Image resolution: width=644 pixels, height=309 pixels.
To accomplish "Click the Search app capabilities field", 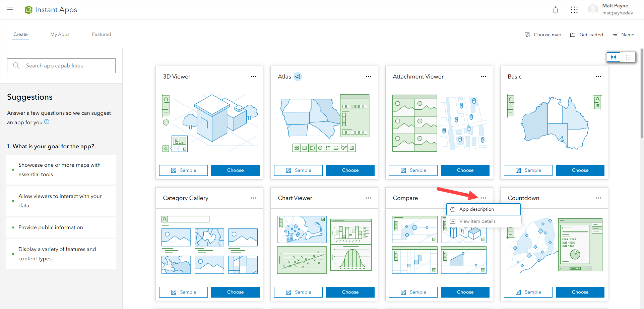I will tap(61, 66).
